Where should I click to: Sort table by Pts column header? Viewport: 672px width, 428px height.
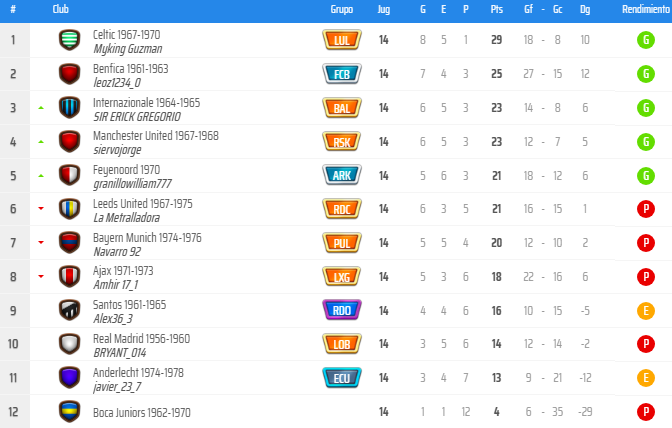click(497, 9)
